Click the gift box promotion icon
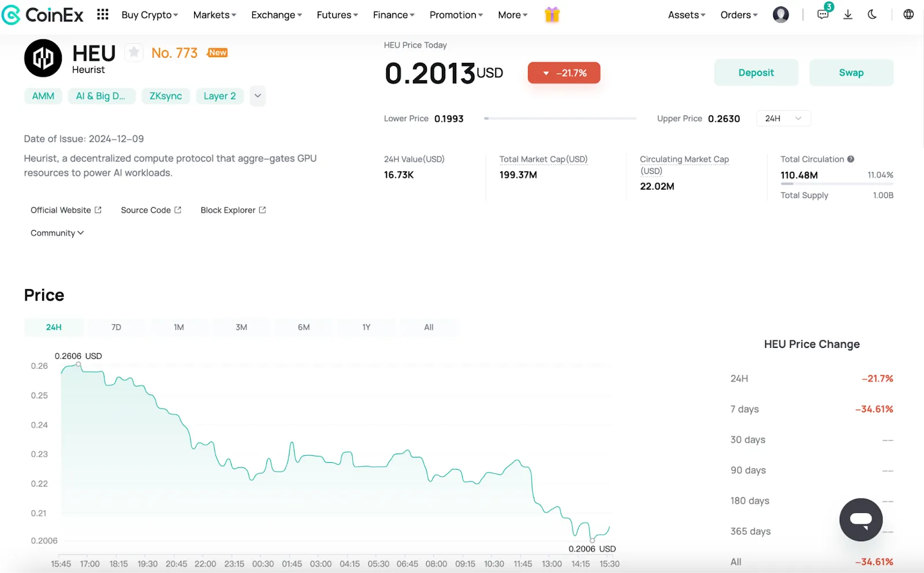924x573 pixels. point(552,14)
